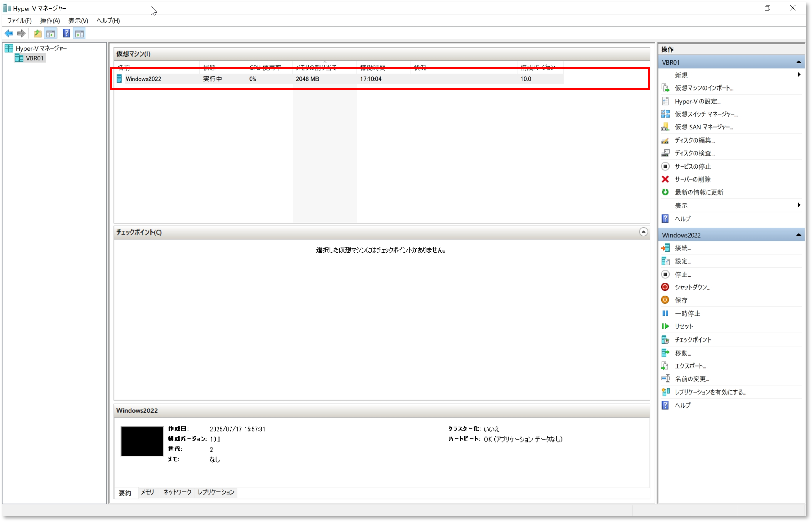
Task: Click the orange 保存 action
Action: [x=681, y=300]
